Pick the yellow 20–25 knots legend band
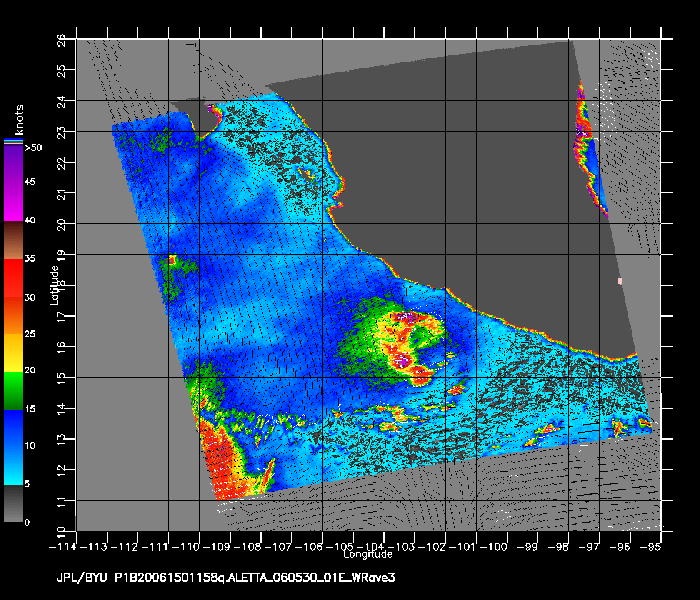700x600 pixels. (13, 353)
